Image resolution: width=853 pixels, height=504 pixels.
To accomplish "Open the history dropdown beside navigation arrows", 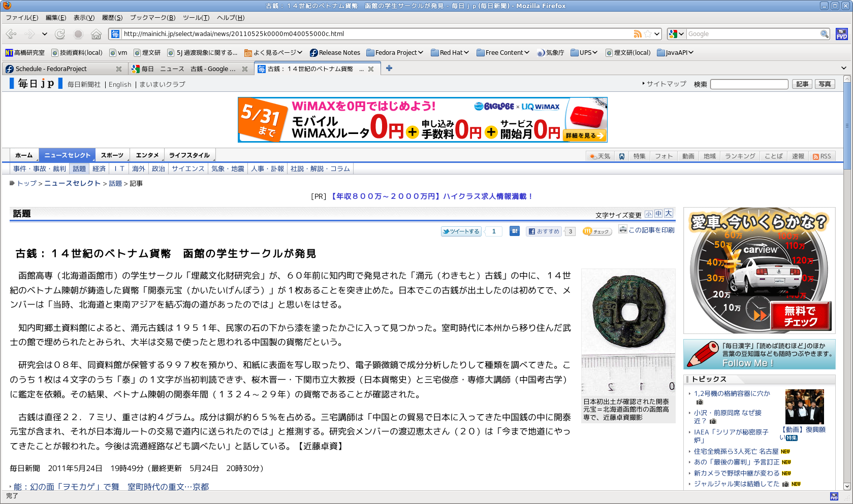I will [x=45, y=34].
